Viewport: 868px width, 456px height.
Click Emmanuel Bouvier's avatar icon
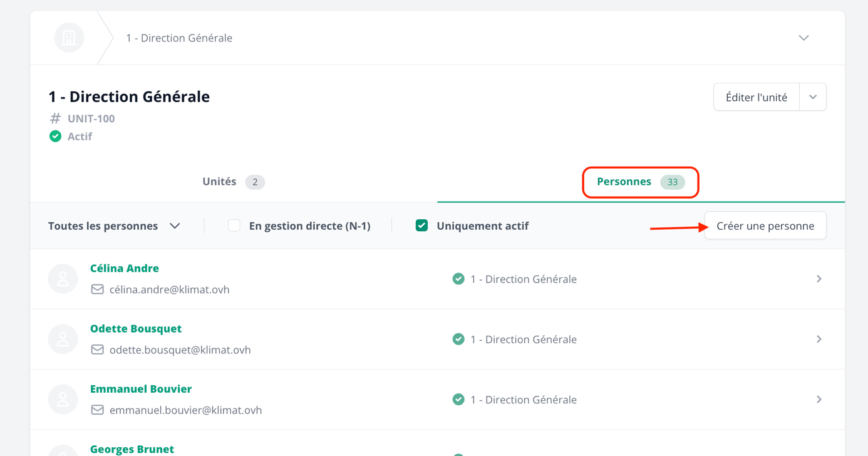point(63,399)
